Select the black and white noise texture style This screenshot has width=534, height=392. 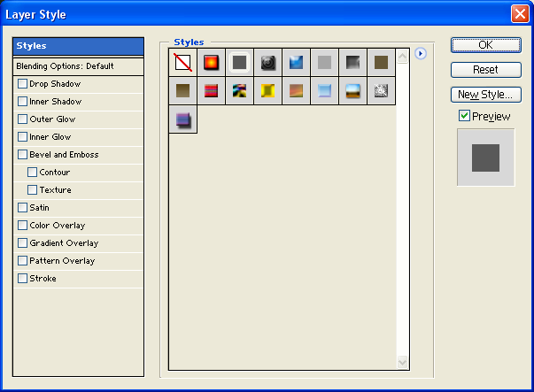(x=381, y=91)
